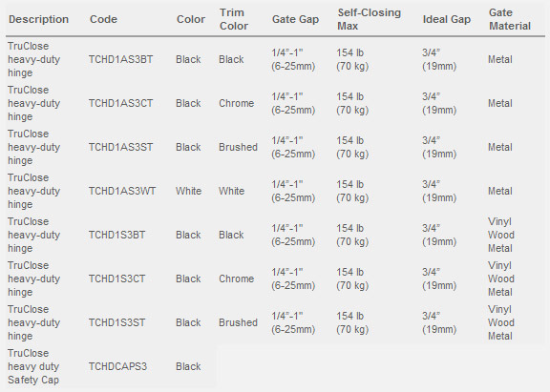Click the Description column header
Viewport: 550px width, 392px height.
(x=38, y=19)
